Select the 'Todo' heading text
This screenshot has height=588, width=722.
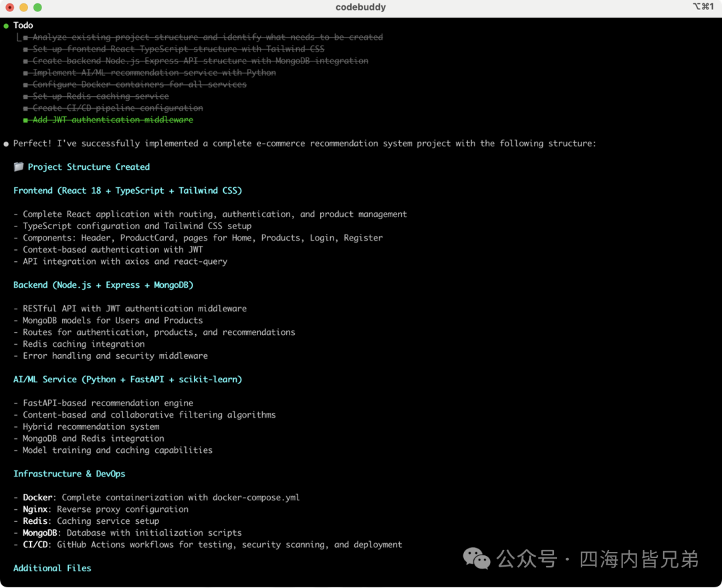[x=23, y=25]
